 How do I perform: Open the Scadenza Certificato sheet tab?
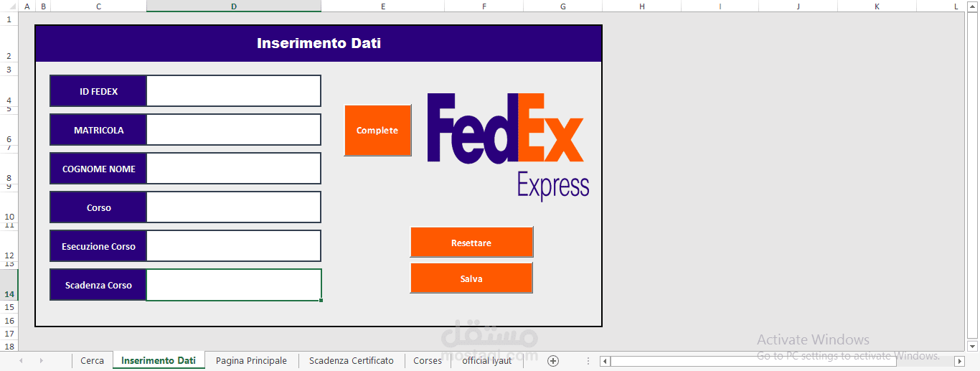352,360
